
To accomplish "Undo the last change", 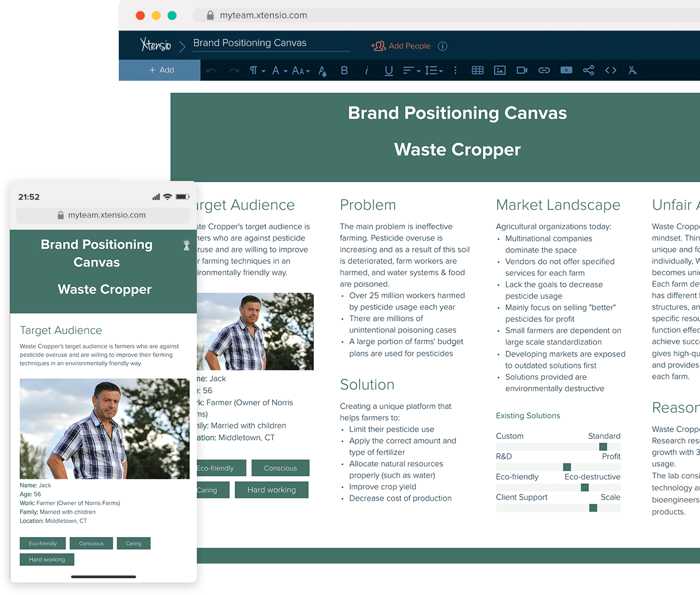I will pos(212,70).
